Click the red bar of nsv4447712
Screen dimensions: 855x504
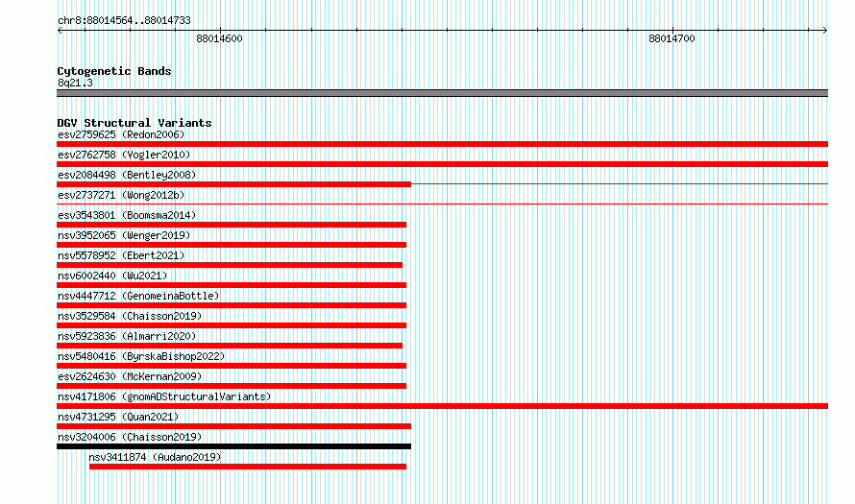point(232,305)
